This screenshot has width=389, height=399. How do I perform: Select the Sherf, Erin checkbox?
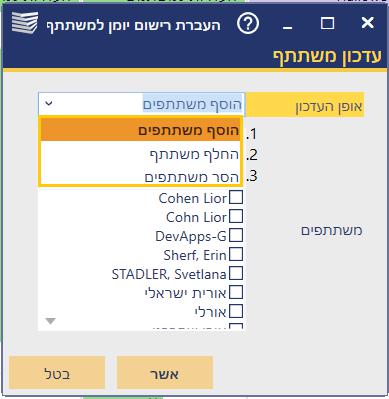tap(236, 254)
